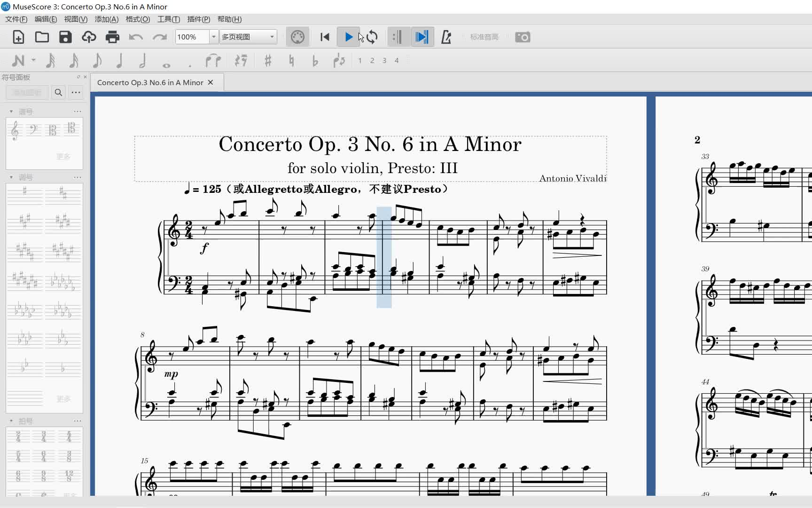This screenshot has width=812, height=508.
Task: Toggle MIDI input button
Action: pos(297,37)
